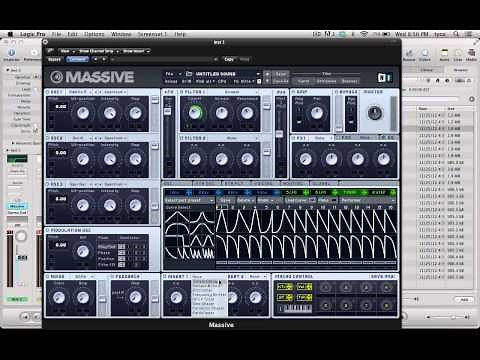Click the macro keyboard icon
Image resolution: width=480 pixels, height=360 pixels.
pyautogui.click(x=295, y=309)
